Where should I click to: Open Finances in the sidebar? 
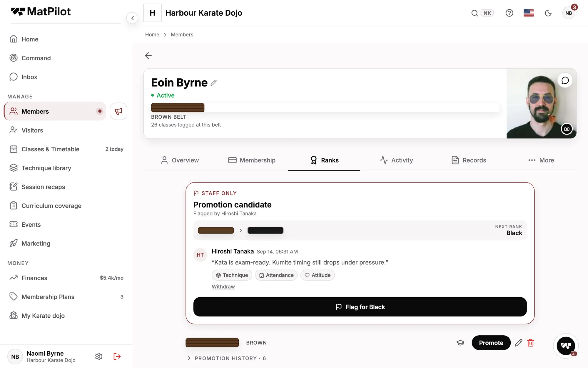point(66,278)
